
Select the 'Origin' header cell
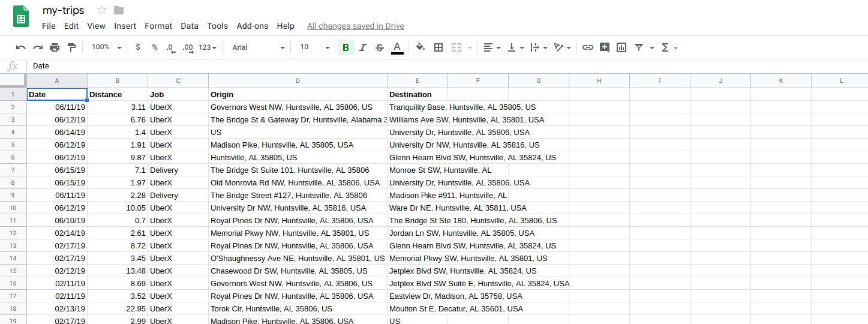click(x=298, y=94)
